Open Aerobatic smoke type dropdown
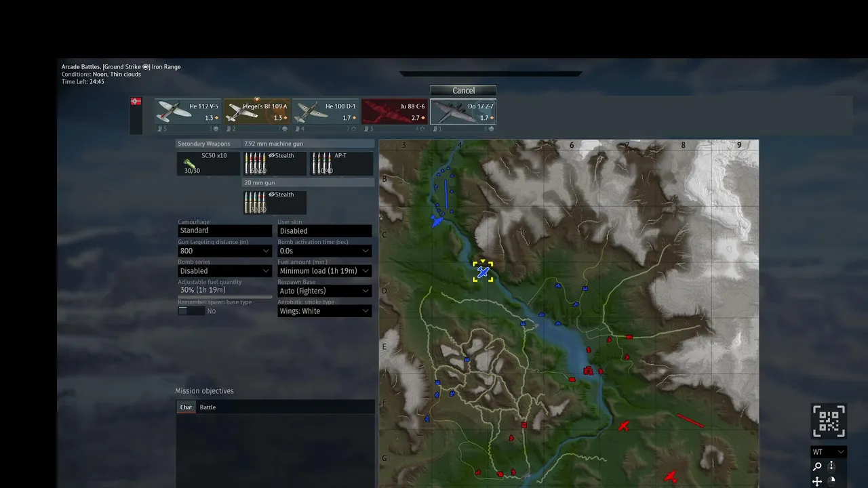 point(324,311)
